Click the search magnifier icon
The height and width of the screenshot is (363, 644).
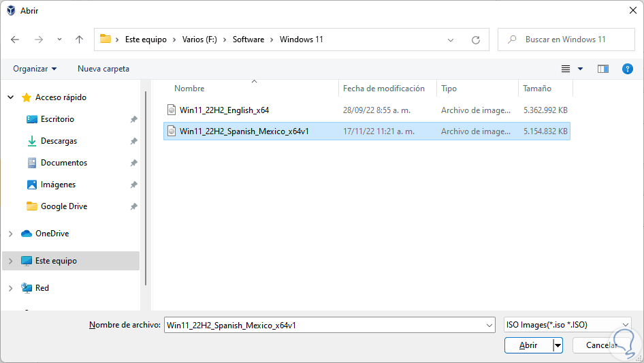[512, 40]
